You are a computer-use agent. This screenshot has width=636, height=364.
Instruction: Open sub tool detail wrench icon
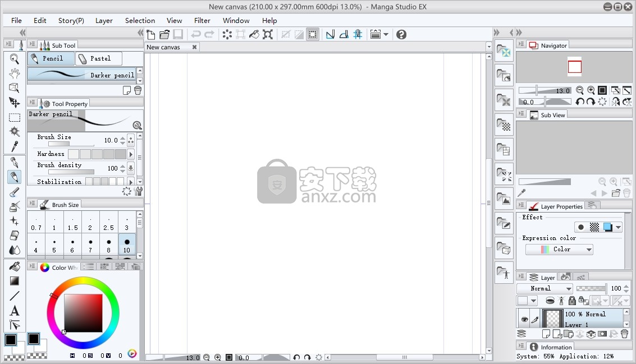(138, 191)
